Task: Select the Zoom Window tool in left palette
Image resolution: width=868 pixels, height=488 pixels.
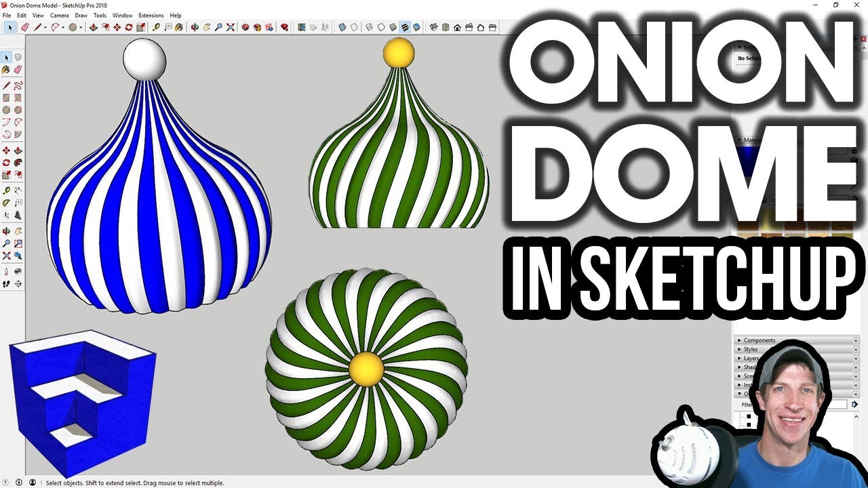Action: [x=18, y=243]
